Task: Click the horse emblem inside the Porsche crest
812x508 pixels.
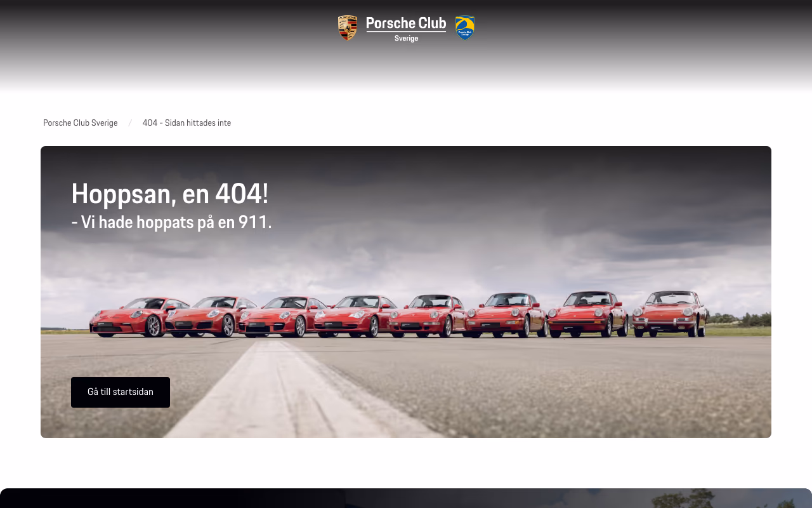Action: click(x=348, y=28)
